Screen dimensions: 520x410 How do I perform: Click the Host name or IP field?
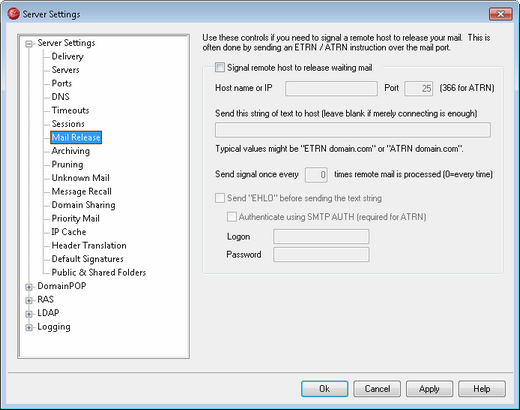pyautogui.click(x=331, y=88)
